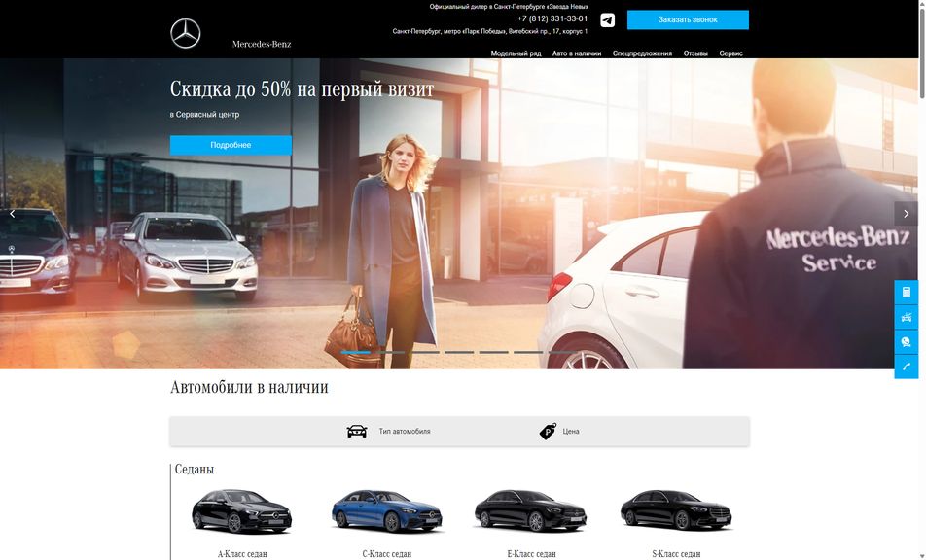Click the car type filter icon
The height and width of the screenshot is (560, 926).
[x=357, y=432]
